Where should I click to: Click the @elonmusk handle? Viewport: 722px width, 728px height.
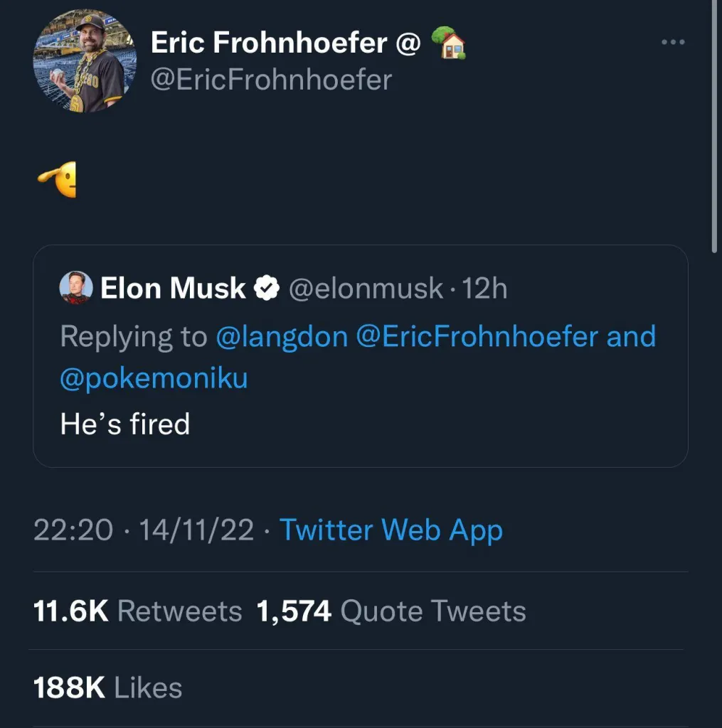point(366,289)
